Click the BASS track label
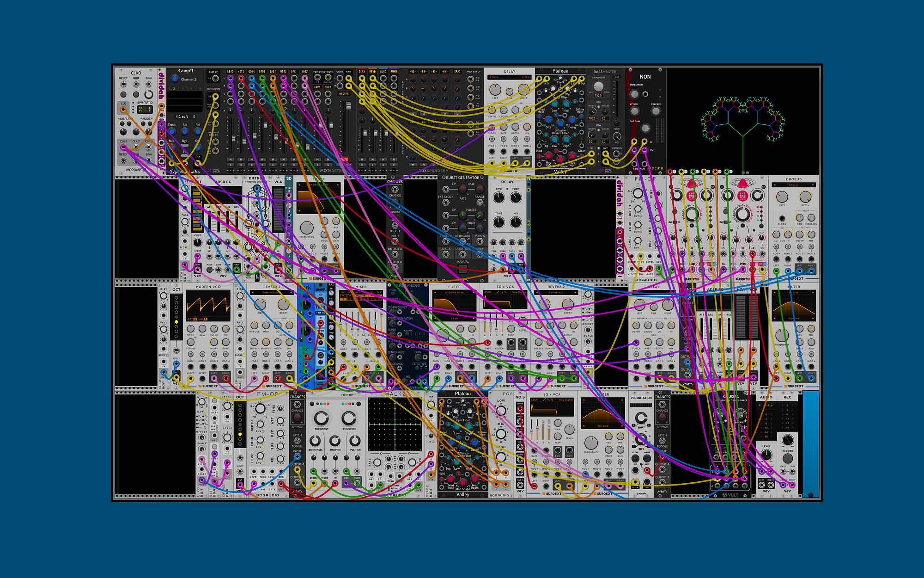 coord(273,72)
